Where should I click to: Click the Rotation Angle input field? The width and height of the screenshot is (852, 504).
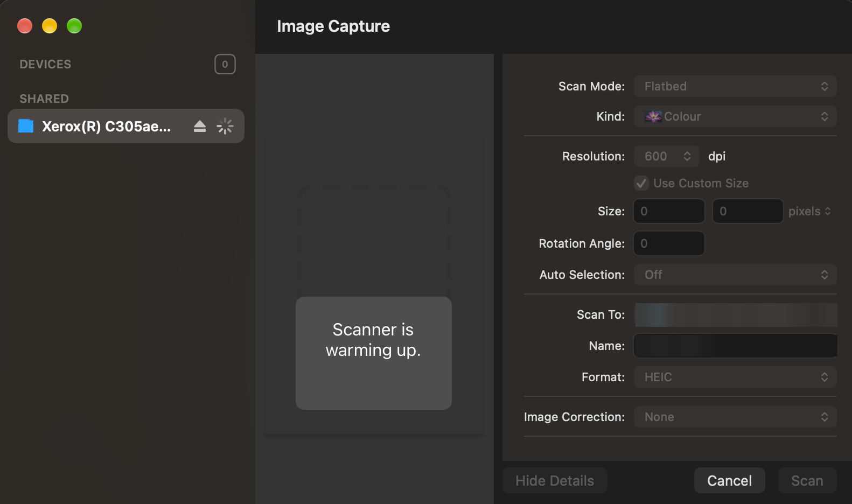(669, 243)
